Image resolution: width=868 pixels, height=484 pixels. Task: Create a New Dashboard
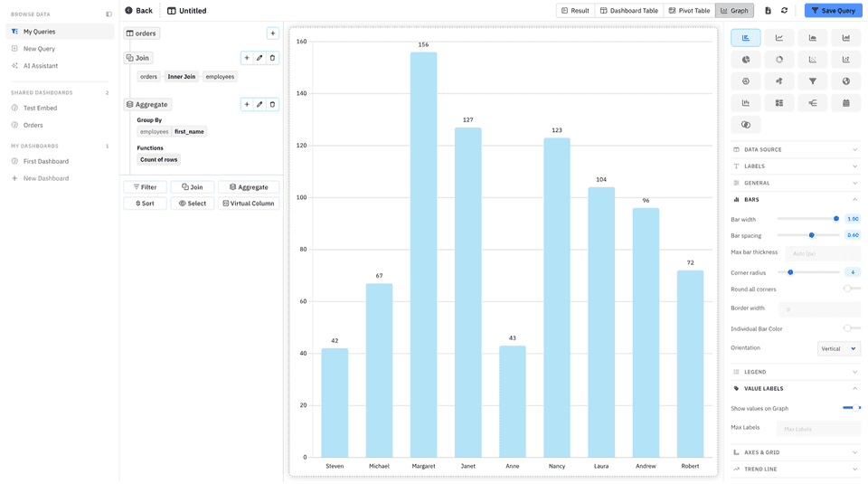click(60, 178)
